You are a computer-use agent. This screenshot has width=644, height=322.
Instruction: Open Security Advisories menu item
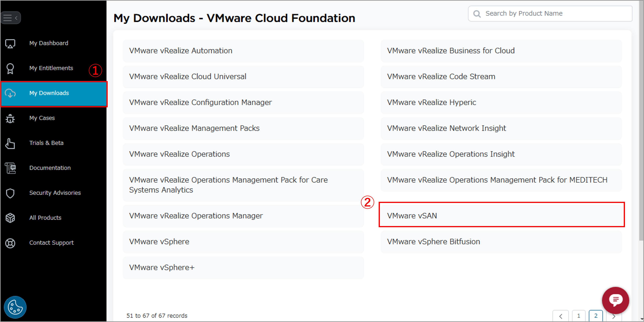(54, 193)
